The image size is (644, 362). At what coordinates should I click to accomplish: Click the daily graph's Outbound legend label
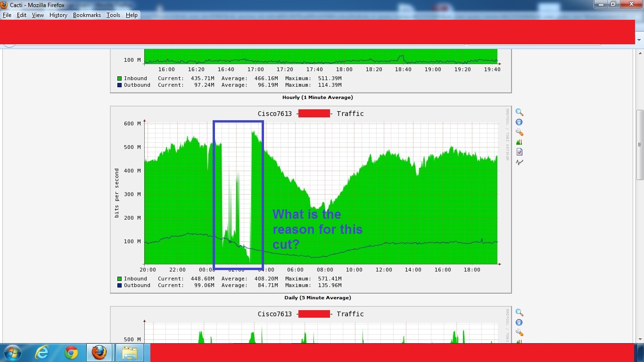(137, 285)
